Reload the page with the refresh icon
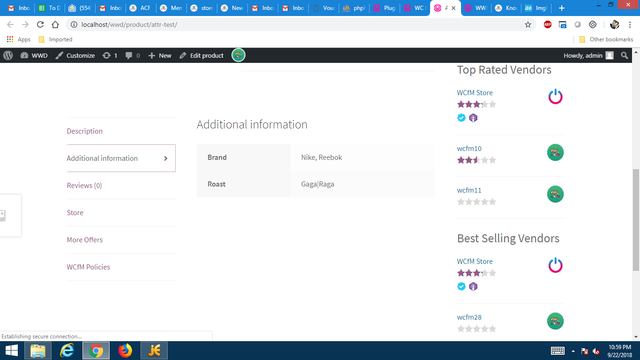The height and width of the screenshot is (360, 640). (40, 24)
